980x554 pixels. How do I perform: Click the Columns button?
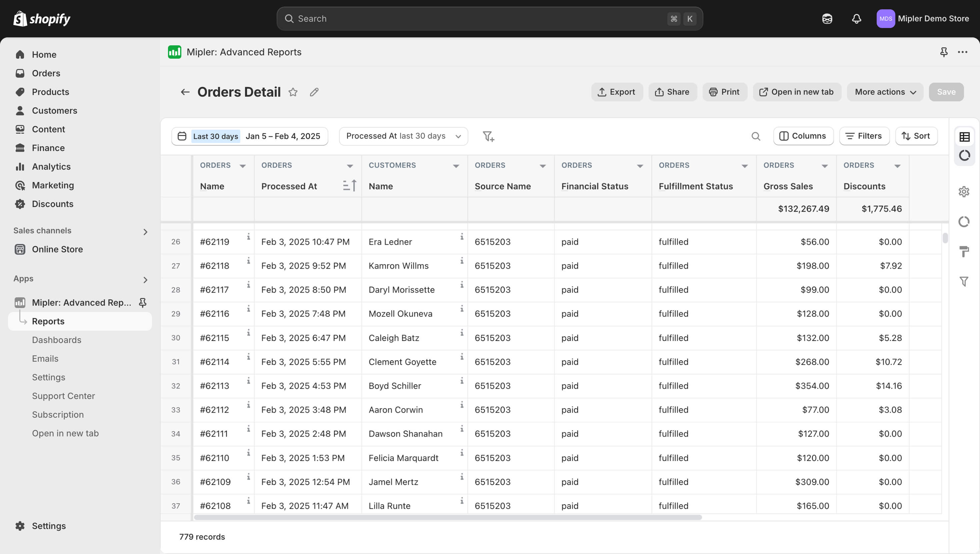803,136
